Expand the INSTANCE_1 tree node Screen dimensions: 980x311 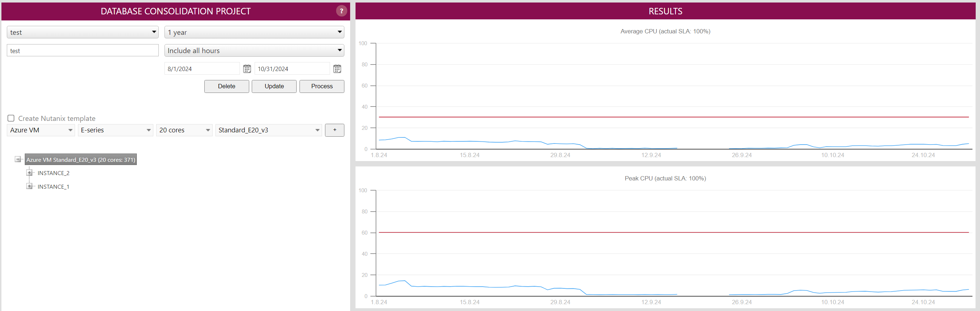[x=29, y=186]
